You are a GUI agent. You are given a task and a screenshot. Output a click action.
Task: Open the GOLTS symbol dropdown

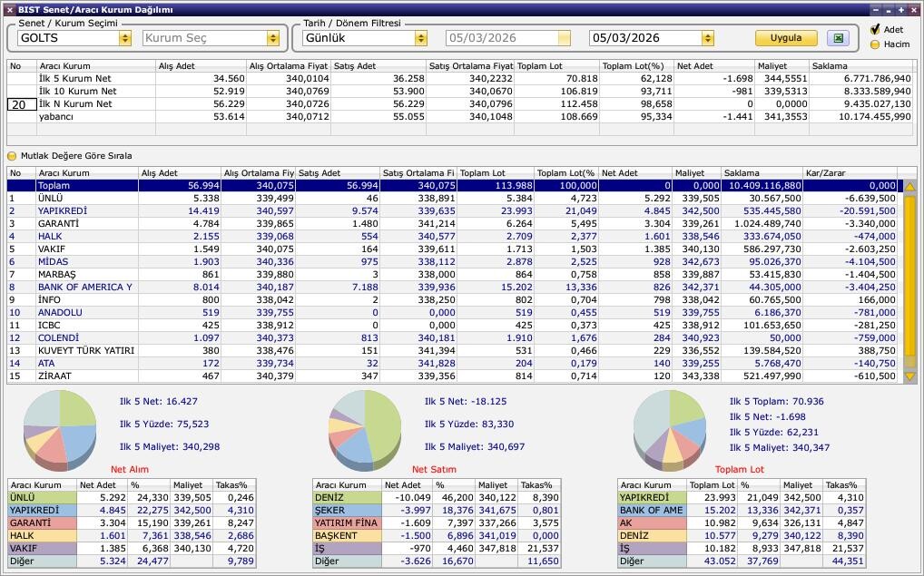[x=124, y=38]
